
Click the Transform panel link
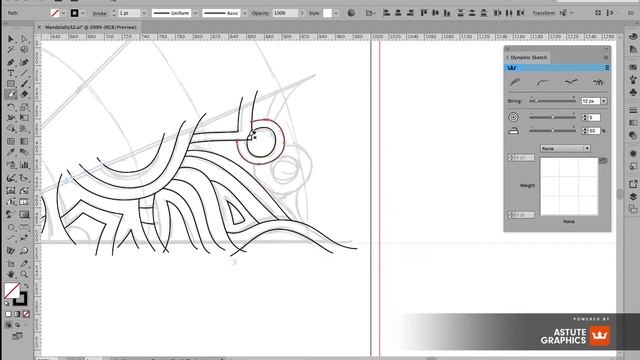click(544, 13)
